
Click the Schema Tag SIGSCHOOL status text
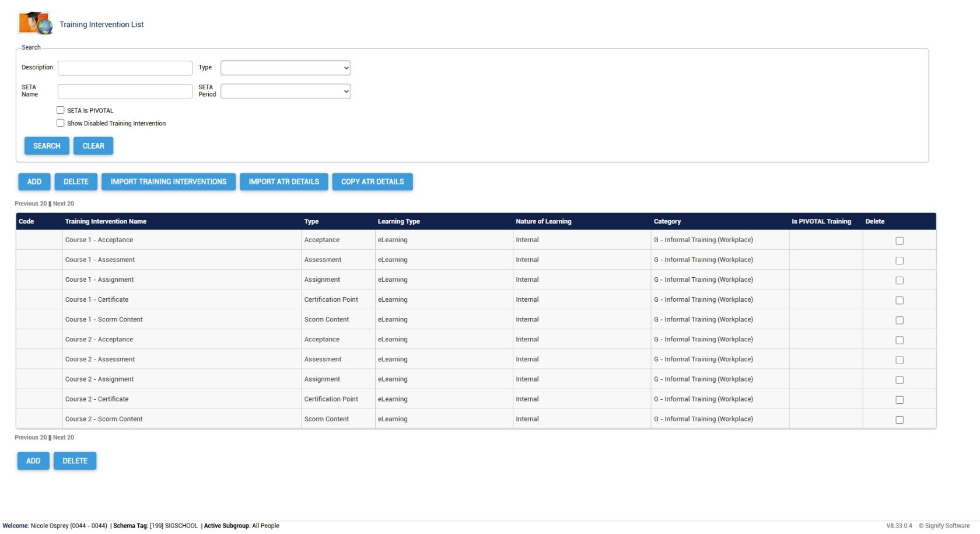(156, 526)
